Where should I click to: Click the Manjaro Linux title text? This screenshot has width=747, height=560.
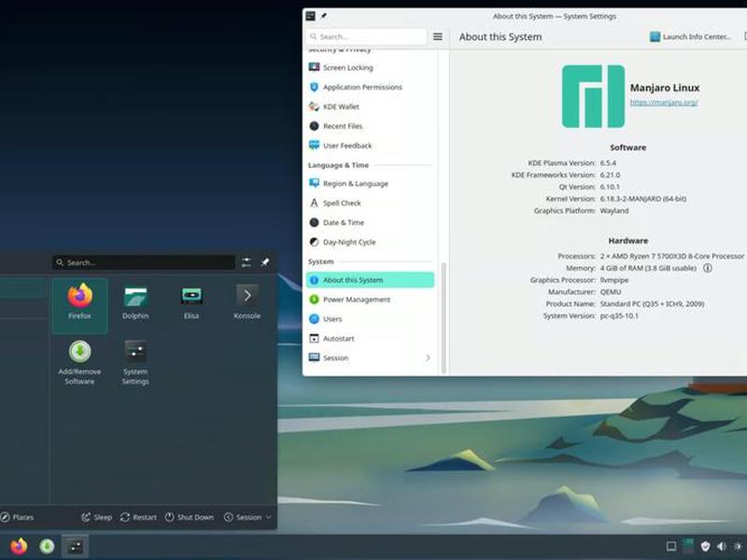pos(665,88)
